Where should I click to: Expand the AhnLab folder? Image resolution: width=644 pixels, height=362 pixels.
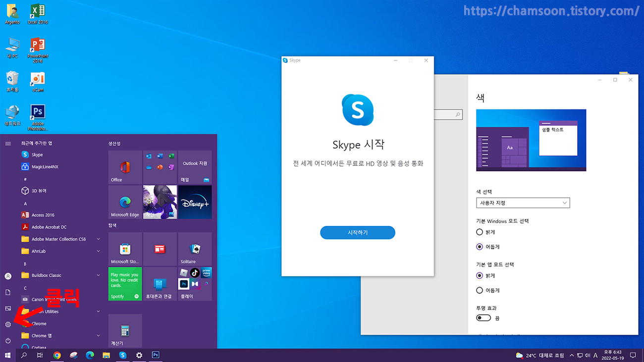point(59,251)
